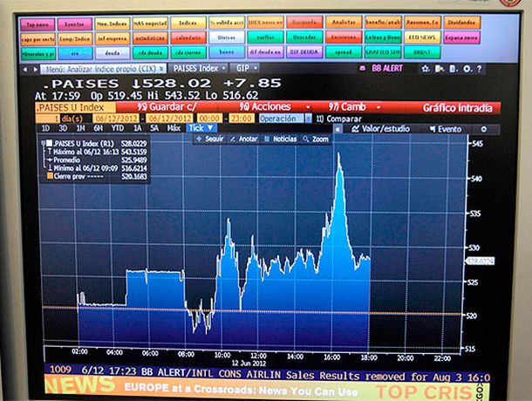Click the 95) Guardar c/ button

pos(167,107)
